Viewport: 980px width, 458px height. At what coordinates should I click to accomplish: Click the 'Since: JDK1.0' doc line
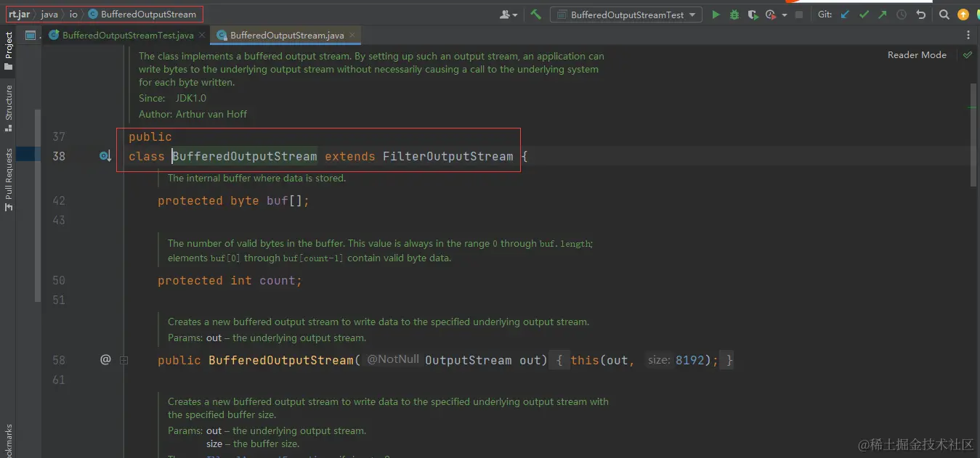173,98
